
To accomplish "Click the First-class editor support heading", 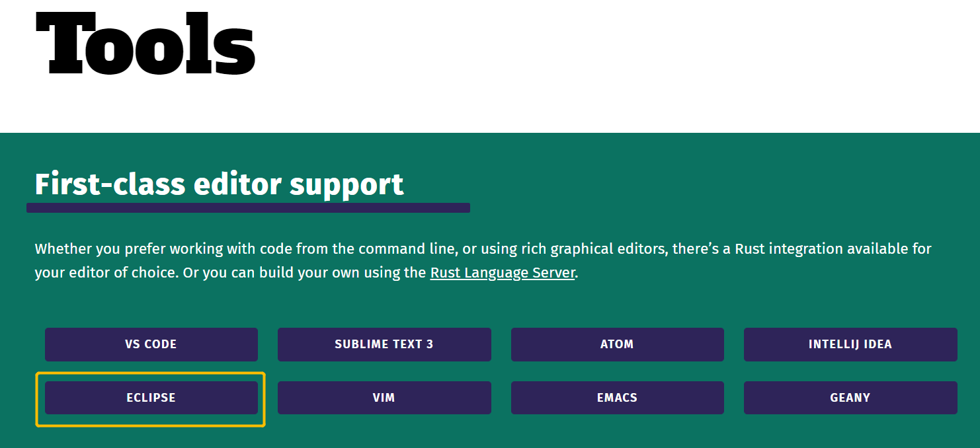I will [219, 184].
